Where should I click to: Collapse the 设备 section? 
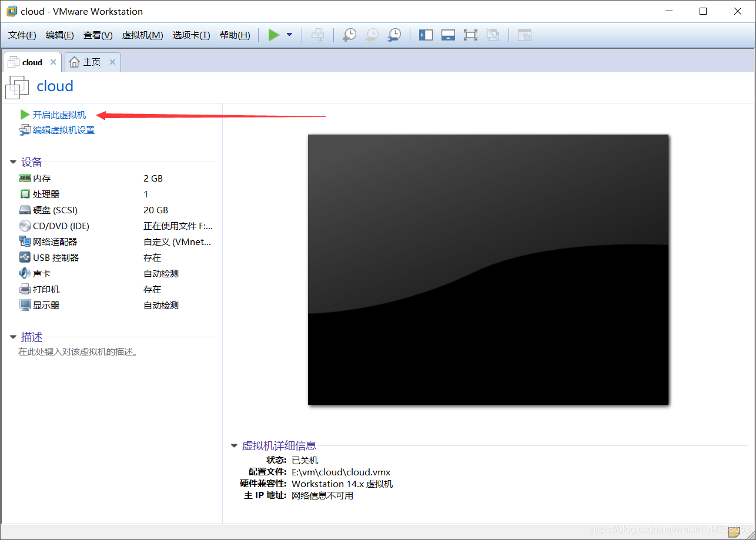(x=13, y=162)
